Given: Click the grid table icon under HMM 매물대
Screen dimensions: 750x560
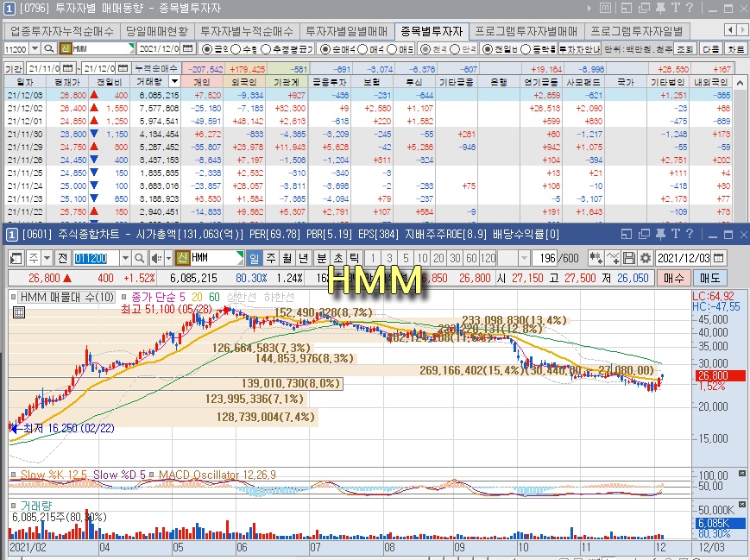Looking at the screenshot, I should 19,312.
